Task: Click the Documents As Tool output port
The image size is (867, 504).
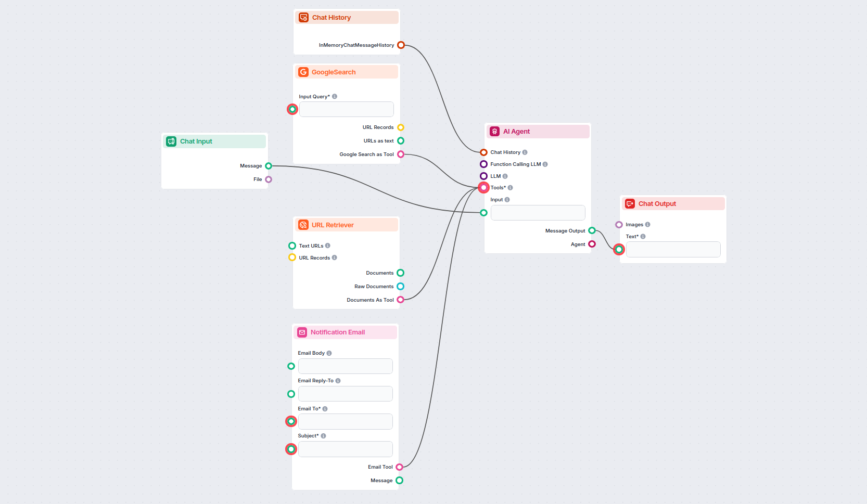Action: pyautogui.click(x=400, y=300)
